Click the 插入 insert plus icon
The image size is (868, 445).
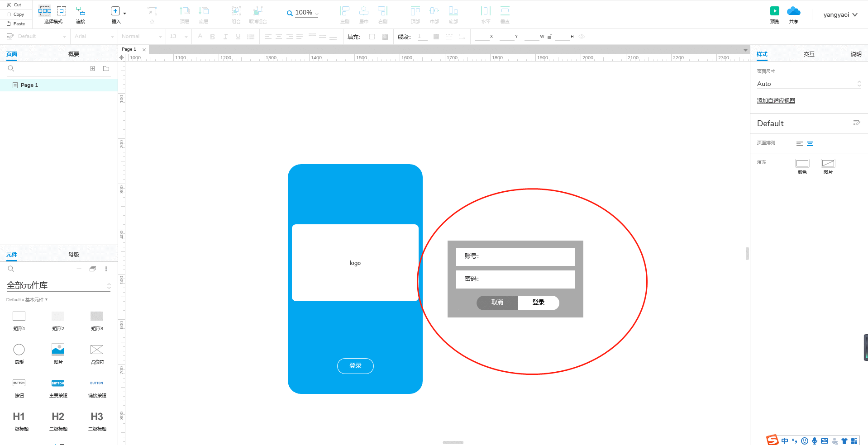pos(115,11)
